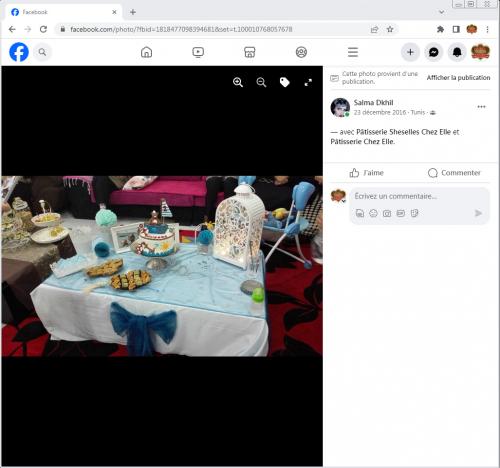500x468 pixels.
Task: Open Pâtisserie Sheselles Chez Elle page
Action: pyautogui.click(x=403, y=132)
